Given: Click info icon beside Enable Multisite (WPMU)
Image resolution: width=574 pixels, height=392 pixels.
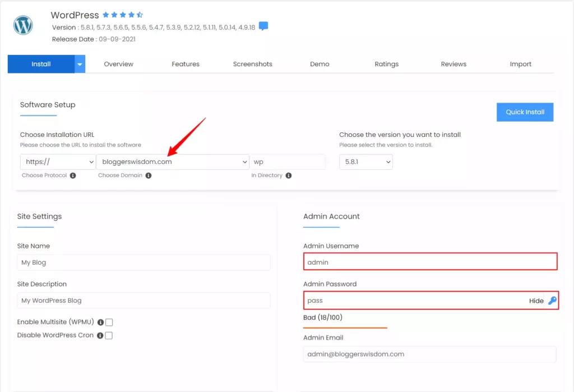Looking at the screenshot, I should point(100,322).
